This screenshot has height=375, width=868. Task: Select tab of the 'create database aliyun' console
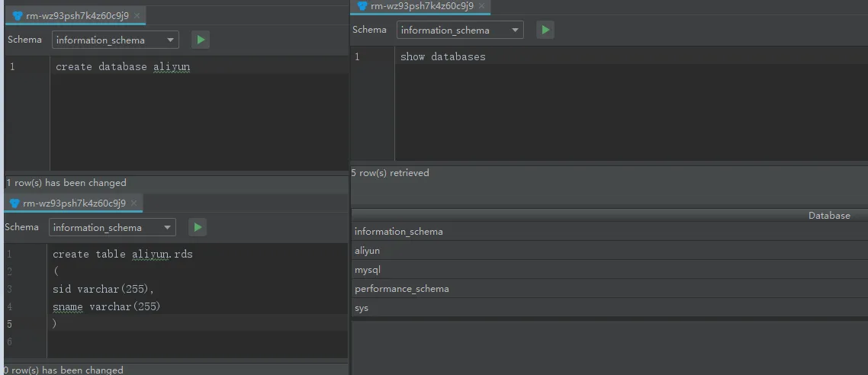pos(76,15)
